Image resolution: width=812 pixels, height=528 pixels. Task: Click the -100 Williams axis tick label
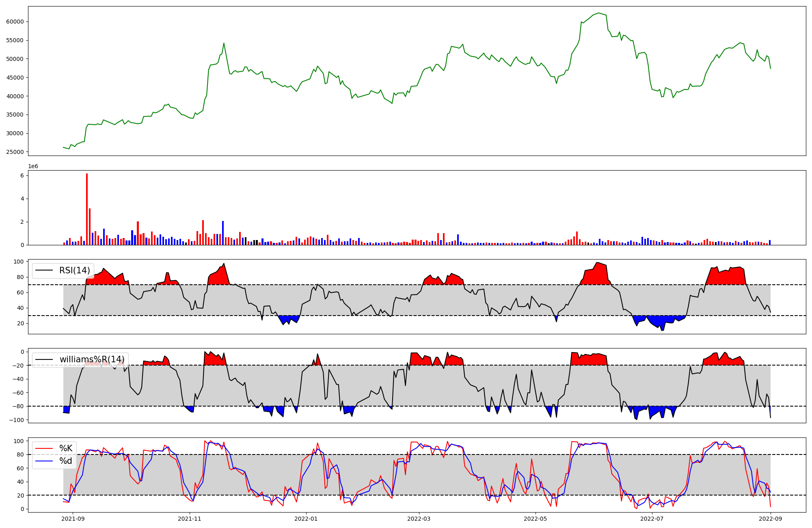(16, 420)
